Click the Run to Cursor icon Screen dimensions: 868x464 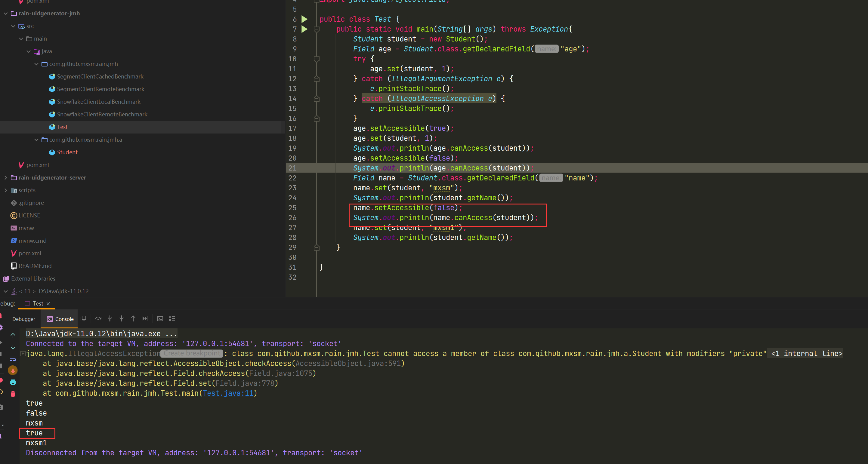point(145,318)
